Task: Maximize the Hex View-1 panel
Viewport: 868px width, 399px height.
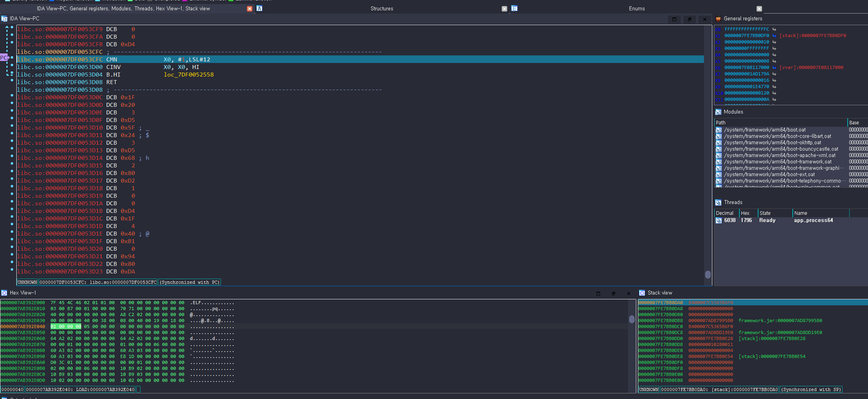Action: pyautogui.click(x=598, y=293)
